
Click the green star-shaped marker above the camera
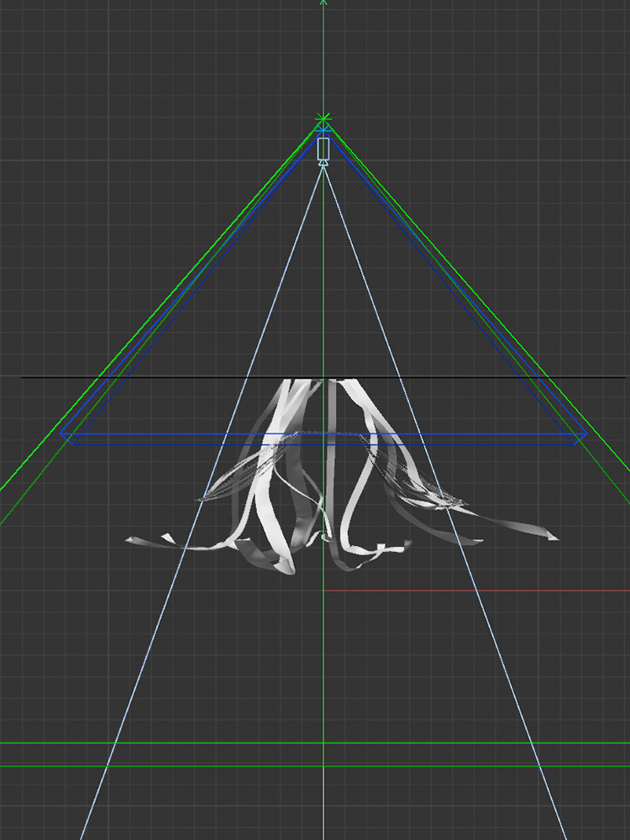point(323,119)
